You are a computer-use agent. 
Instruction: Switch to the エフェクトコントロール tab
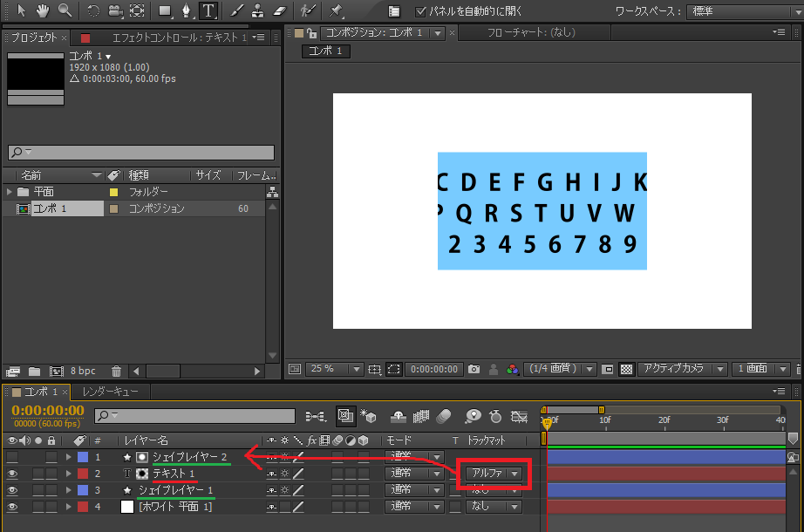click(x=179, y=38)
